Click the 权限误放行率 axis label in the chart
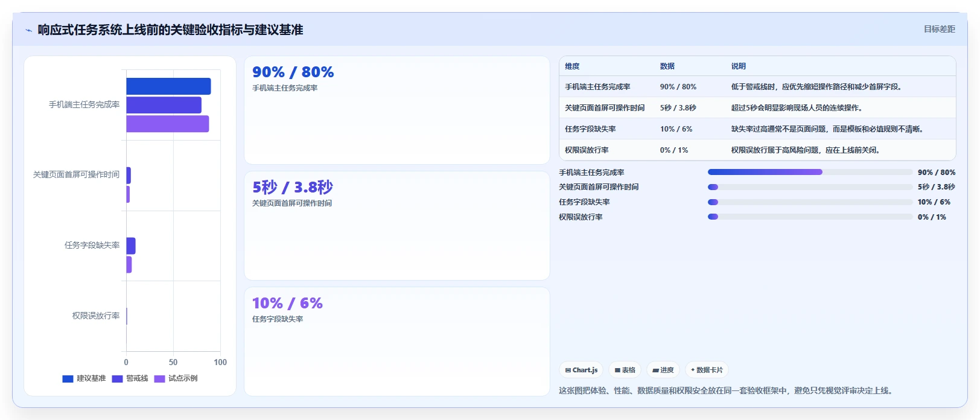Screen dimensions: 980x420 click(96, 316)
